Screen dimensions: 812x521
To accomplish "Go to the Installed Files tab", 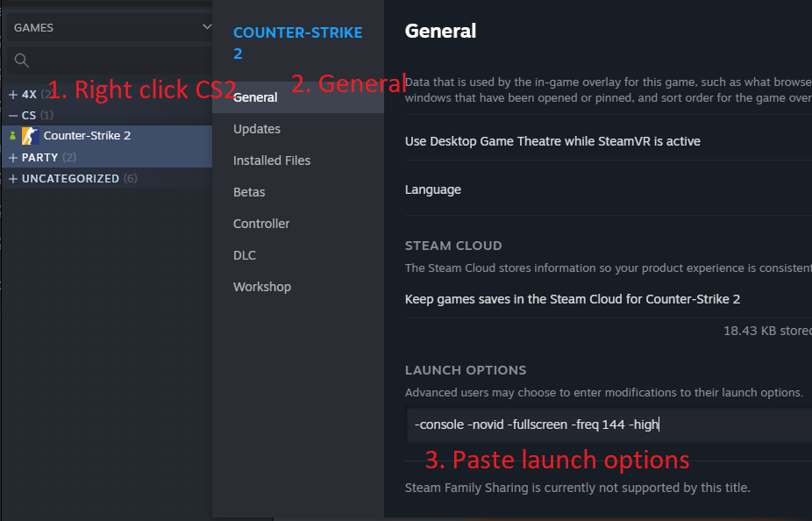I will click(x=272, y=161).
